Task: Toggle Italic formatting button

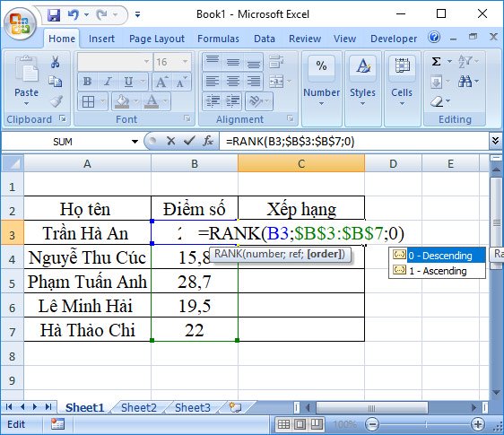Action: (108, 82)
